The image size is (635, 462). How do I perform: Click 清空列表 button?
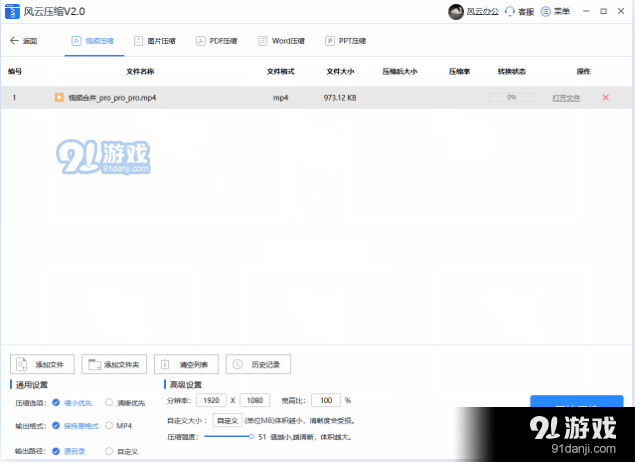pyautogui.click(x=186, y=364)
